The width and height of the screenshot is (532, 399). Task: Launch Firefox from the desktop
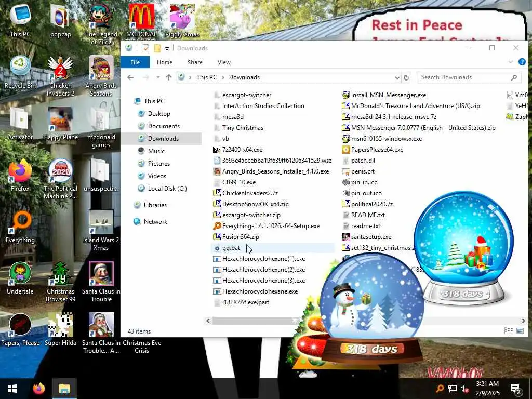[20, 175]
